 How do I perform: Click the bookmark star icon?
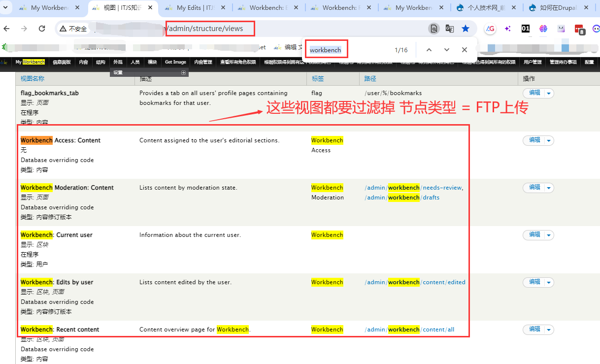466,29
